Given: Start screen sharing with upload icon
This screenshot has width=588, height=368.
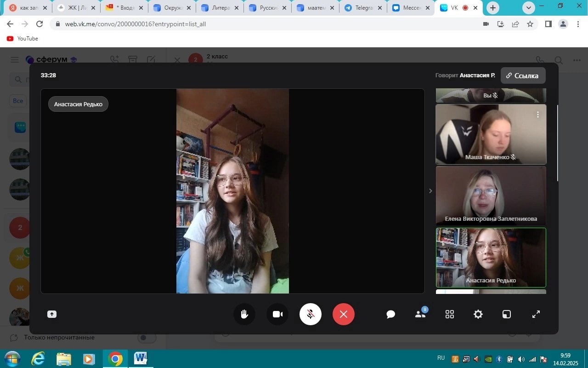Looking at the screenshot, I should point(52,314).
